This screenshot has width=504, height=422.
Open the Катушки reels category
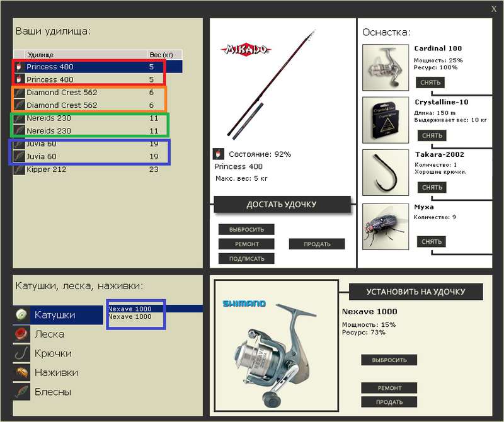coord(58,315)
